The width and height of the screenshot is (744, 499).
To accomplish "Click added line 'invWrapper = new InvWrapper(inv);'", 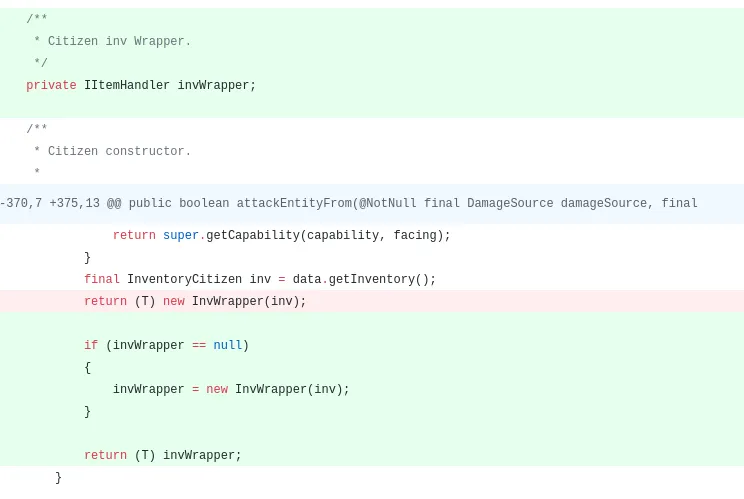I will tap(372, 389).
